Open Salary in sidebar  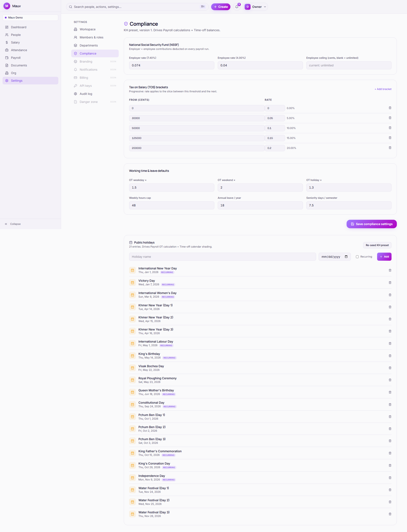point(30,43)
